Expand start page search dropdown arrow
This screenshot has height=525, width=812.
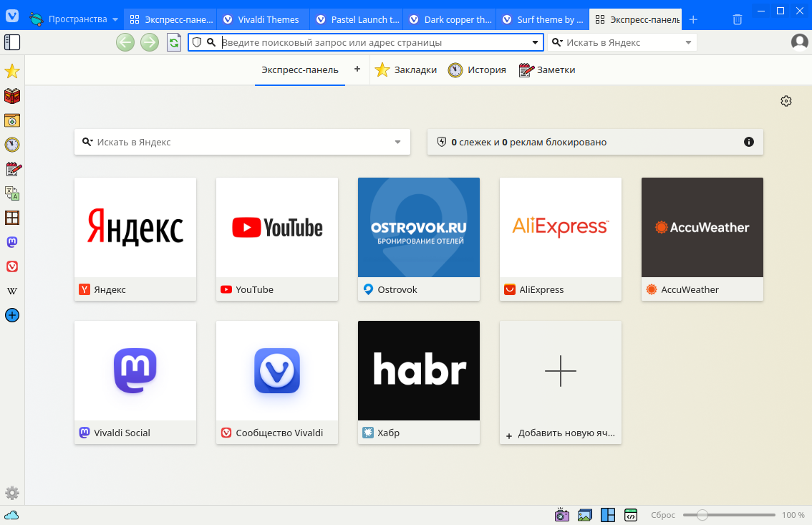(x=397, y=142)
